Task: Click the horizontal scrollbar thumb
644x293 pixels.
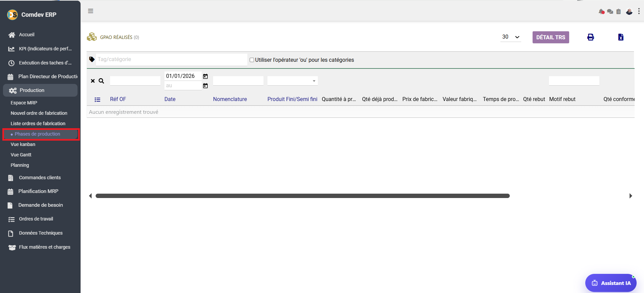Action: pos(303,196)
